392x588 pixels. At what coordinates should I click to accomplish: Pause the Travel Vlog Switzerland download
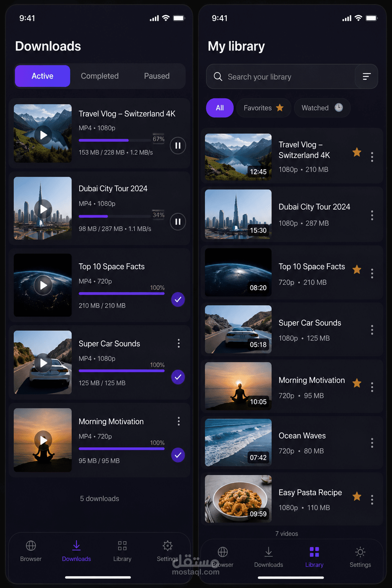click(178, 145)
